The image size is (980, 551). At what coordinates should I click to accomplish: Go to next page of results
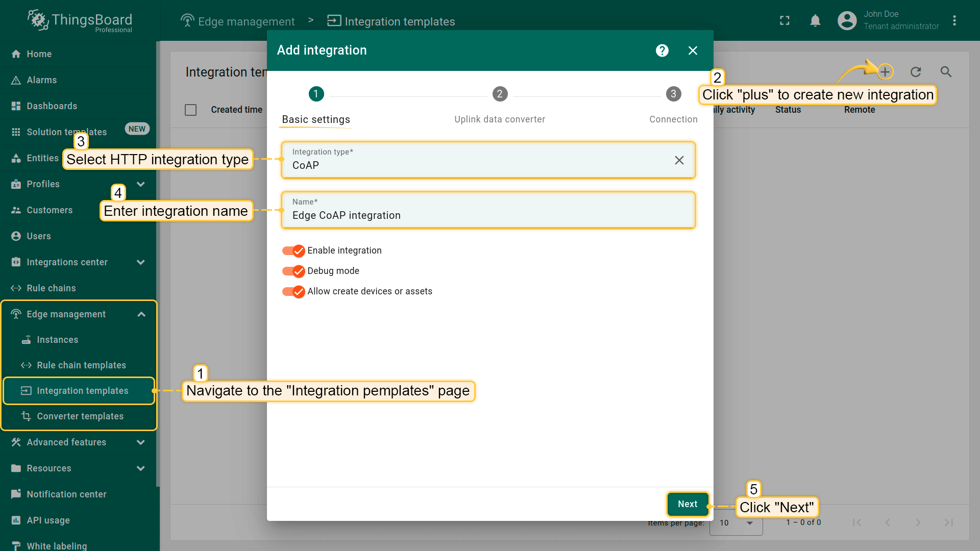coord(918,522)
